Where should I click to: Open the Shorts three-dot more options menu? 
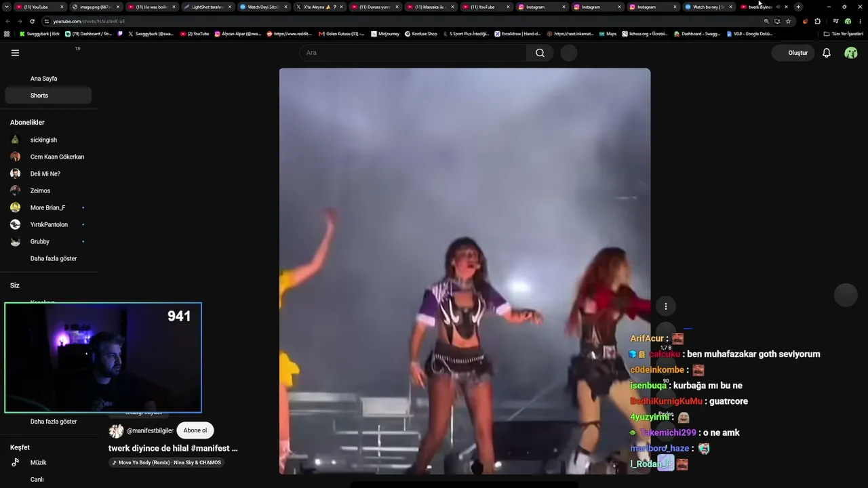666,306
